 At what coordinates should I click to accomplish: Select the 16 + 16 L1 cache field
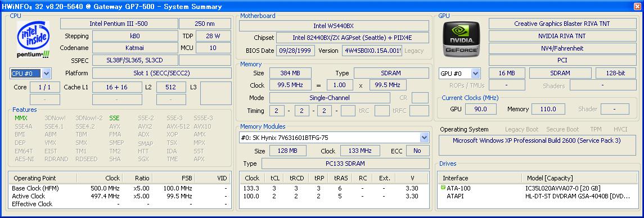pyautogui.click(x=116, y=87)
